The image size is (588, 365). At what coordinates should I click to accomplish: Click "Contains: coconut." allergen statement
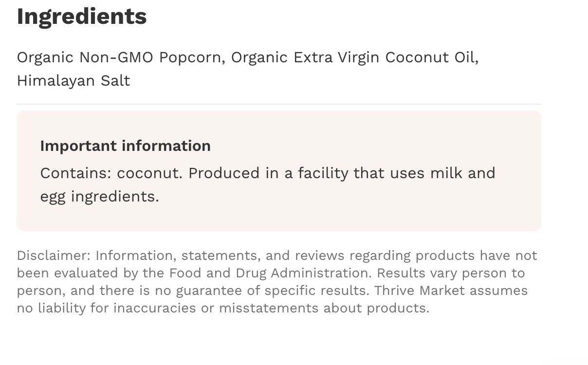tap(111, 173)
